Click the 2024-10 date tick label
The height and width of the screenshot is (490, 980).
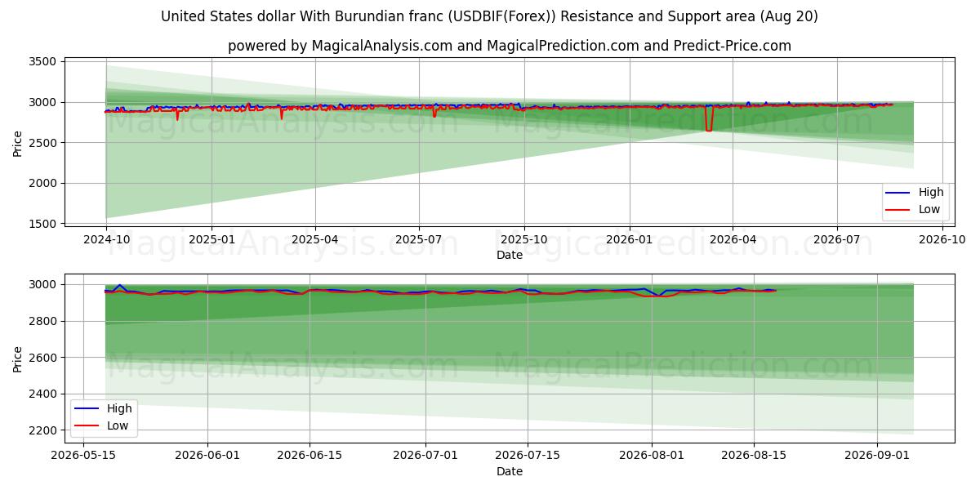[106, 240]
